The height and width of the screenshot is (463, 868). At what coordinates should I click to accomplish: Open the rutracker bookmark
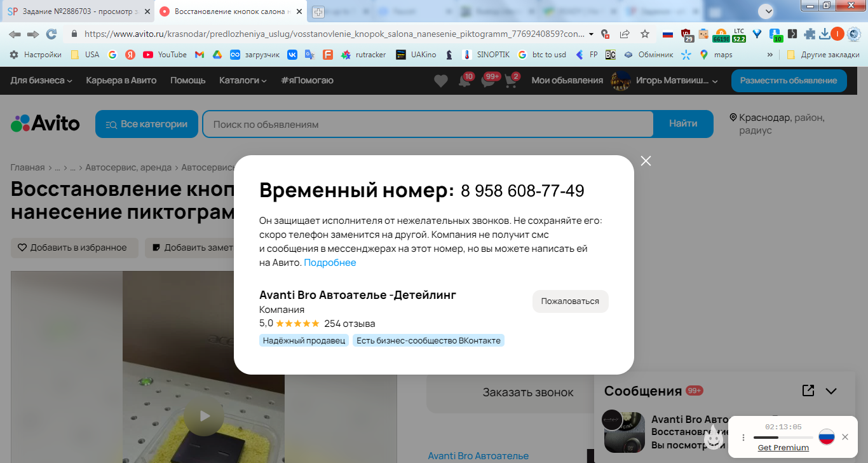(363, 55)
